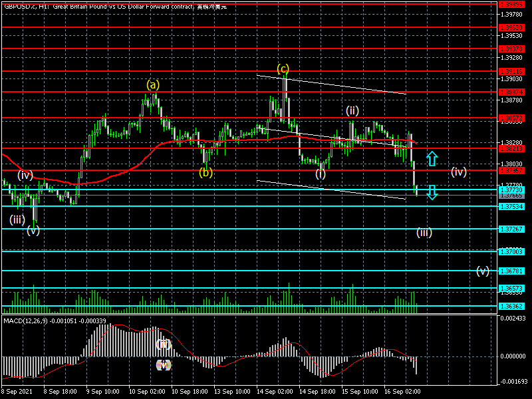Click the 8 Sep 18:00 time label
Viewport: 532px width, 399px height.
tap(60, 391)
